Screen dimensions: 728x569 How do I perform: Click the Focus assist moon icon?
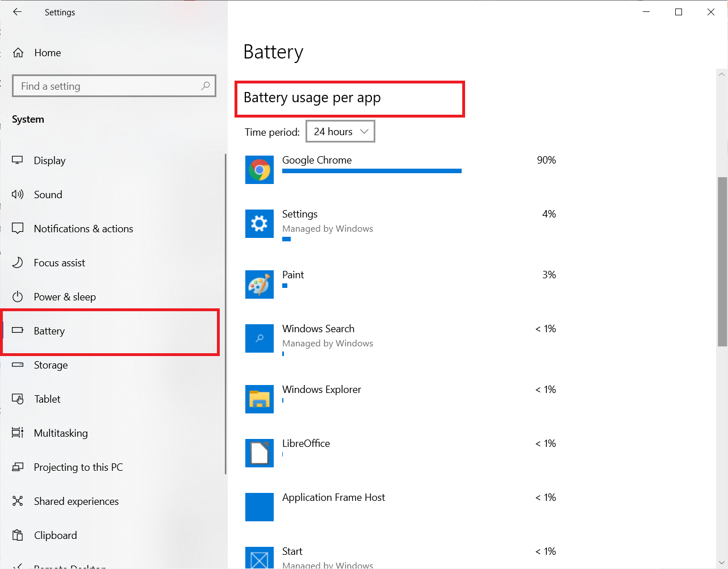[18, 262]
